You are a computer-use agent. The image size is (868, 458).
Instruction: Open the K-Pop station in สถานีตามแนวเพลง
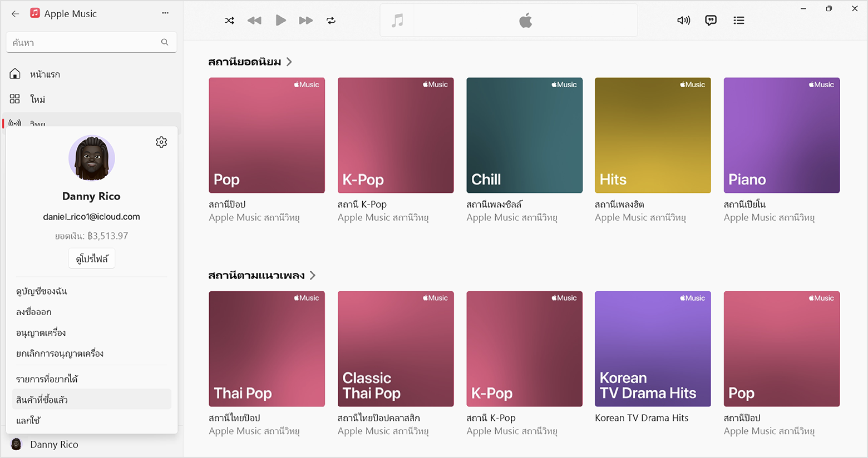click(x=524, y=349)
